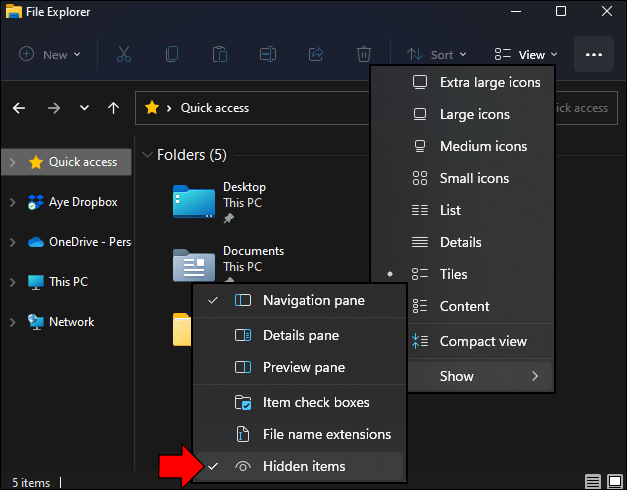Toggle the Navigation pane option
Screen dimensions: 627x490
pyautogui.click(x=313, y=300)
